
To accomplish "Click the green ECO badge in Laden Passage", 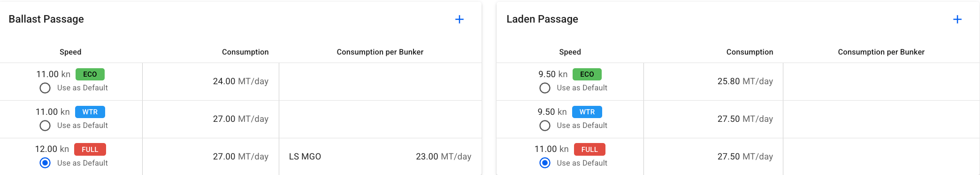I will point(587,74).
